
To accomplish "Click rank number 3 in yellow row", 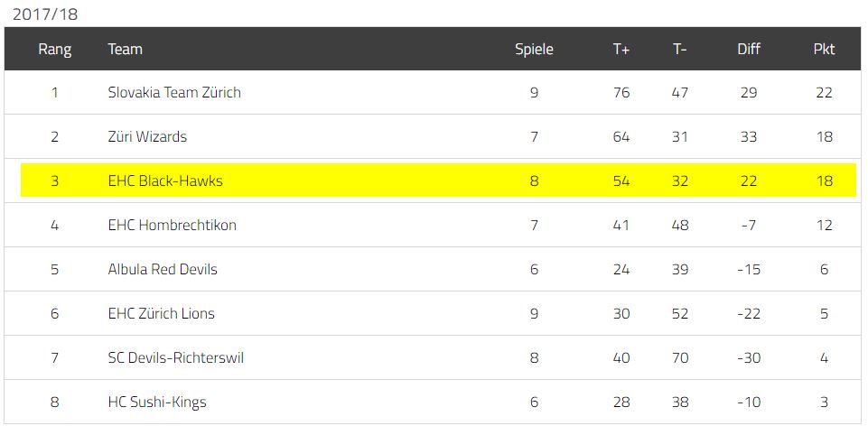I will [54, 181].
